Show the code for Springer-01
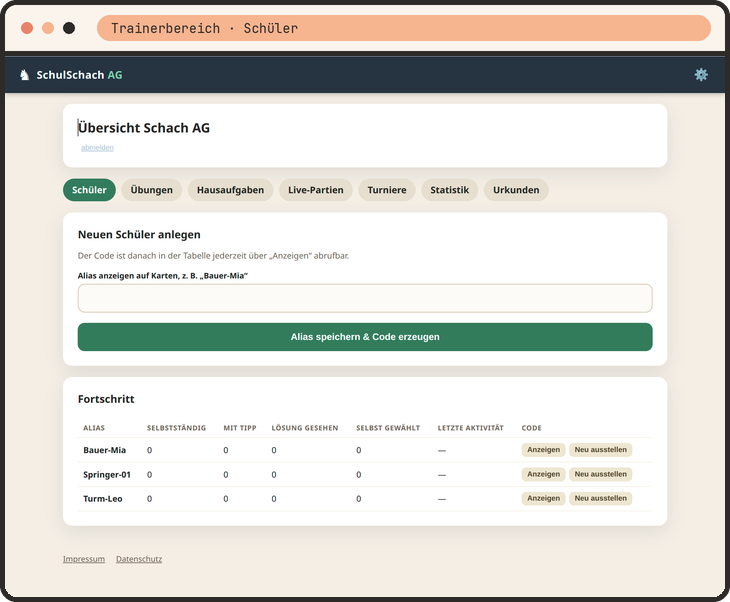The image size is (730, 602). pyautogui.click(x=543, y=474)
